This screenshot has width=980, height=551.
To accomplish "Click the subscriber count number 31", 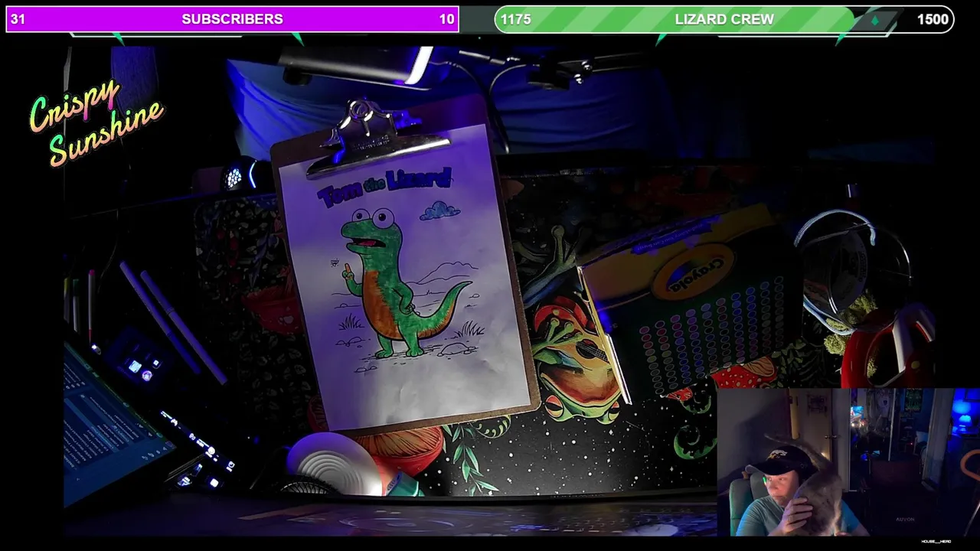I will point(18,19).
